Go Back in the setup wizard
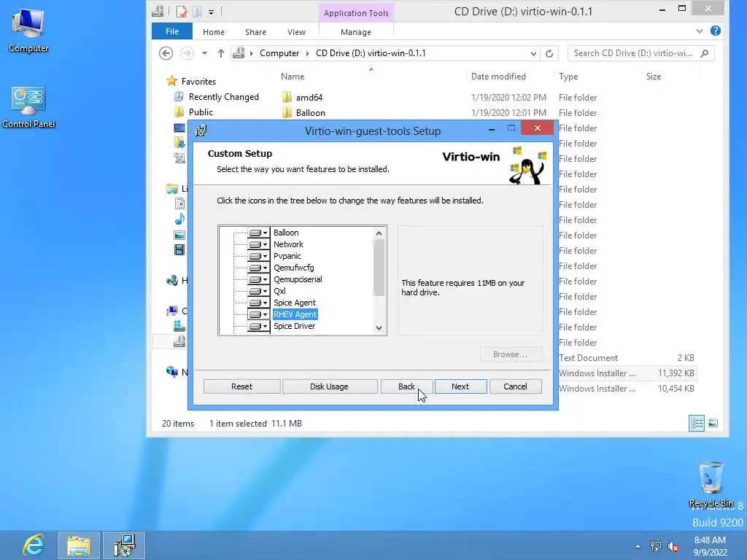The image size is (747, 560). [406, 386]
